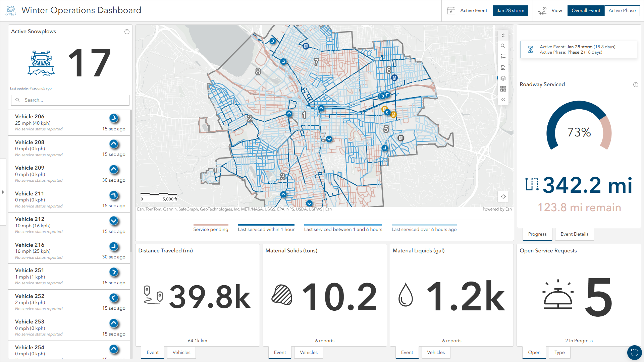Select Vehicle 253 list entry
This screenshot has height=362, width=644.
69,328
